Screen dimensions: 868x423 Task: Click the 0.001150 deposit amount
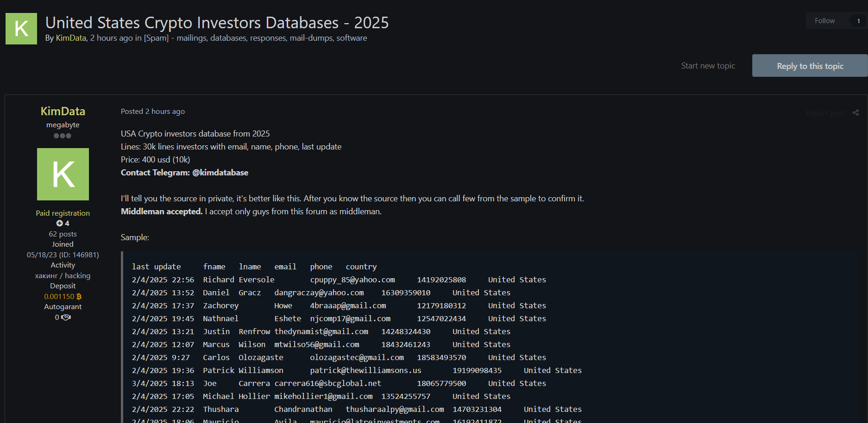tap(59, 297)
